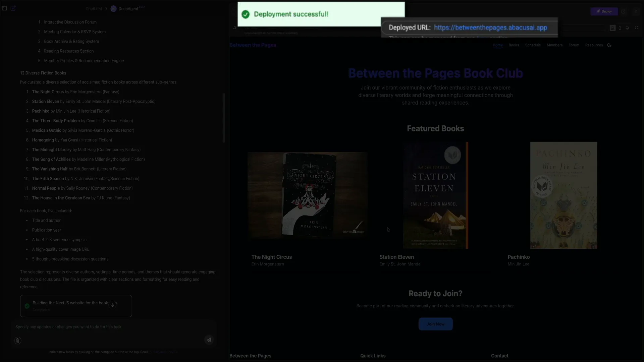
Task: Click the scroll-down arrow in chat
Action: coord(112,305)
